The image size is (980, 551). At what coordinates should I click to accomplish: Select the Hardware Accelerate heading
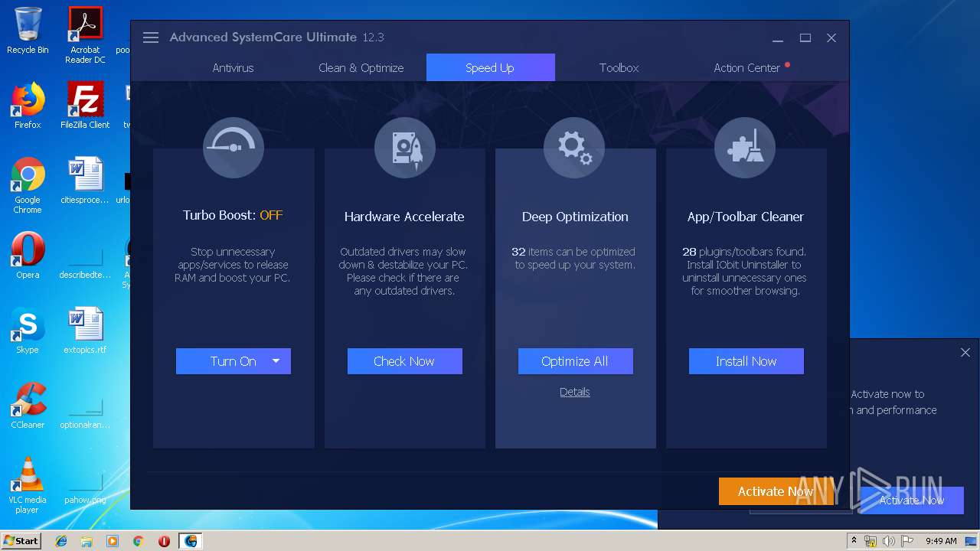pyautogui.click(x=404, y=217)
